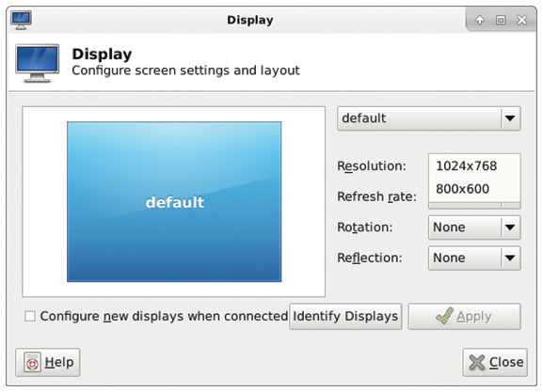Screen dimensions: 543x392
Task: Click the lifebuoy icon on the Help button
Action: 32,362
